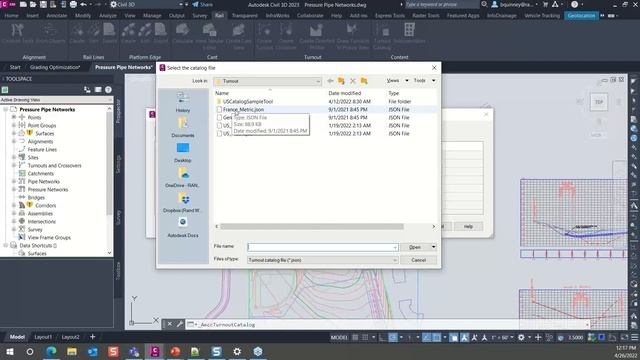The width and height of the screenshot is (640, 360).
Task: Click the Cancel button in dialog
Action: 418,260
